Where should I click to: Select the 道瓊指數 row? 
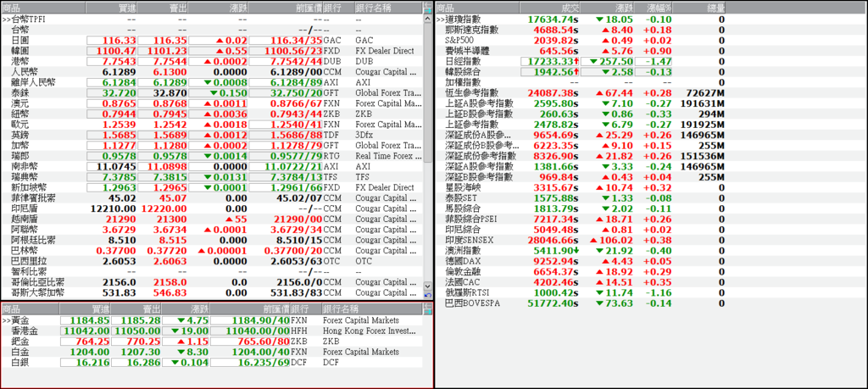point(581,19)
